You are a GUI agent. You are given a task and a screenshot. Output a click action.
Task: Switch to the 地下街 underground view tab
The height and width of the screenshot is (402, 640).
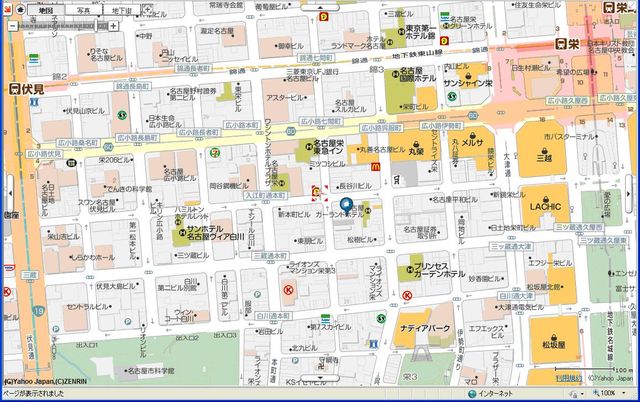coord(121,10)
